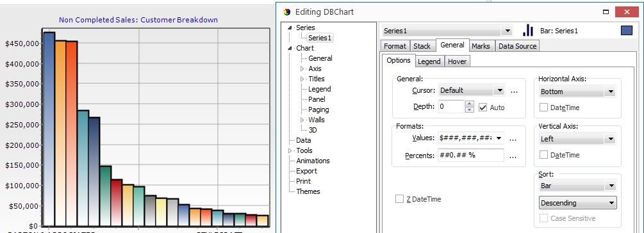Open the Series1 color swatch
Image resolution: width=644 pixels, height=233 pixels.
pos(626,30)
